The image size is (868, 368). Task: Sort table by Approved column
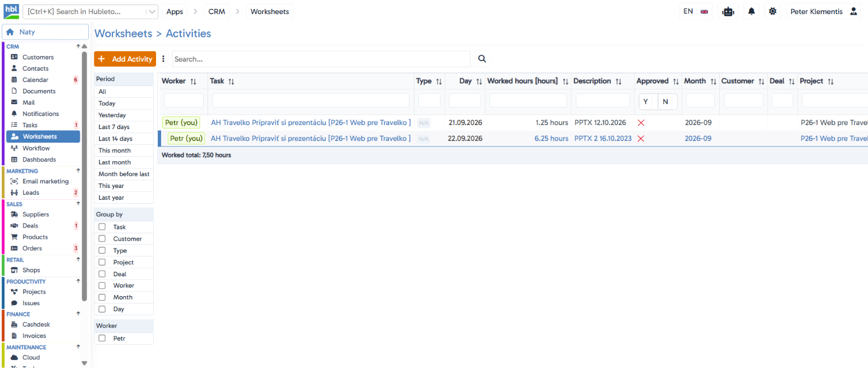pos(676,82)
